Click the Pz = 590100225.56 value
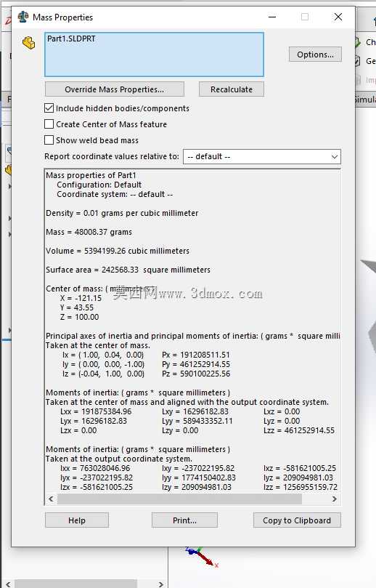The width and height of the screenshot is (376, 588). point(196,374)
